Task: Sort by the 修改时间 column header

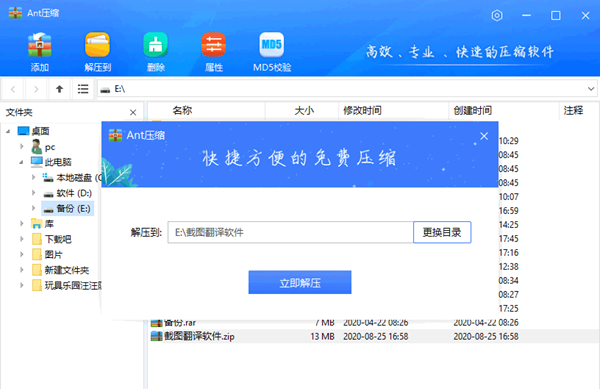Action: click(x=393, y=111)
